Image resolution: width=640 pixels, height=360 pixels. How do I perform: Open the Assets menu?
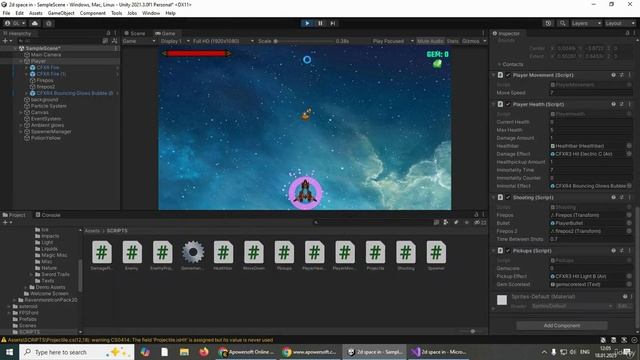[x=36, y=13]
